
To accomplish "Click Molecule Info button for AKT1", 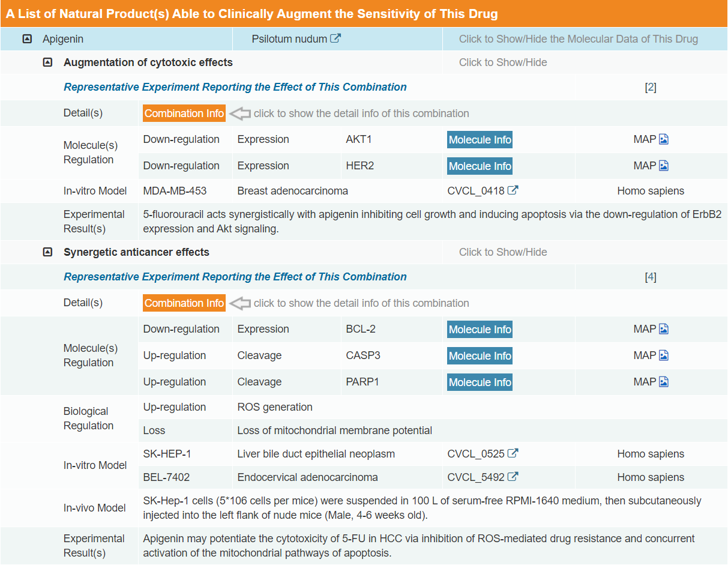I will [480, 140].
